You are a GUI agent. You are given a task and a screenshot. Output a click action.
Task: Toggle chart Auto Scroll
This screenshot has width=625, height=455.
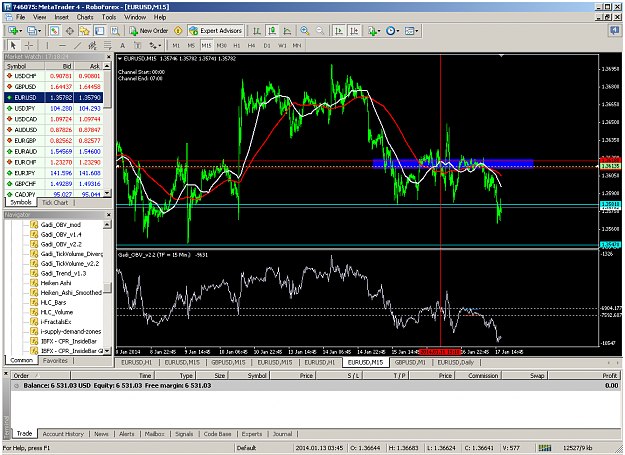coord(339,31)
